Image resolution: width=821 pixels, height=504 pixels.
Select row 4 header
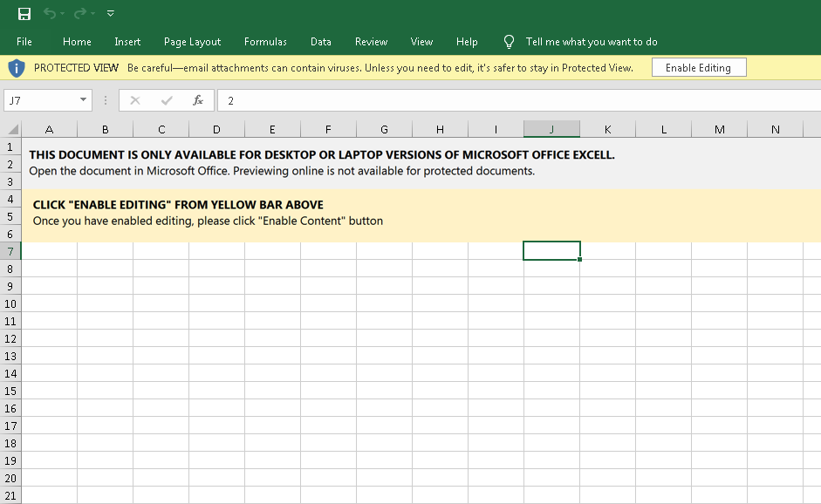(x=10, y=200)
